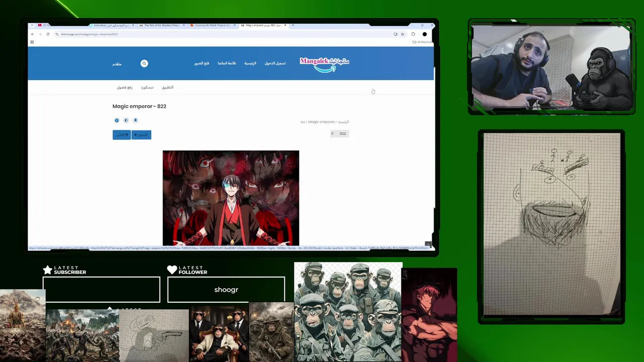Close the Crunchyroll browser tab

[x=235, y=25]
